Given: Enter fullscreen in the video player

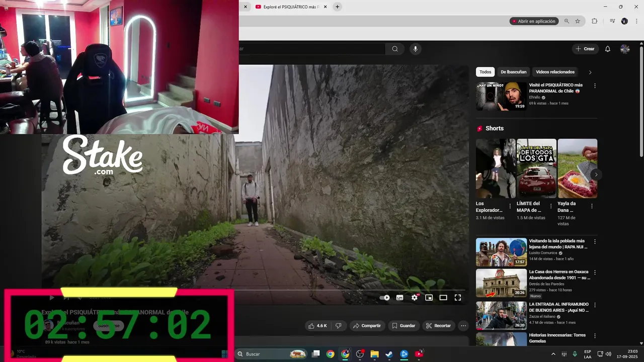Looking at the screenshot, I should tap(458, 298).
